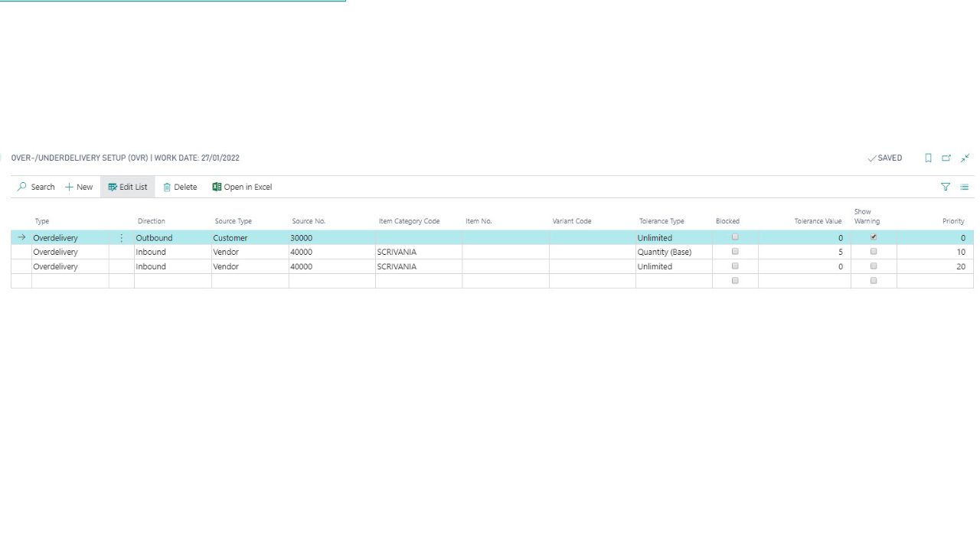Sort by the Priority column header

pyautogui.click(x=953, y=221)
